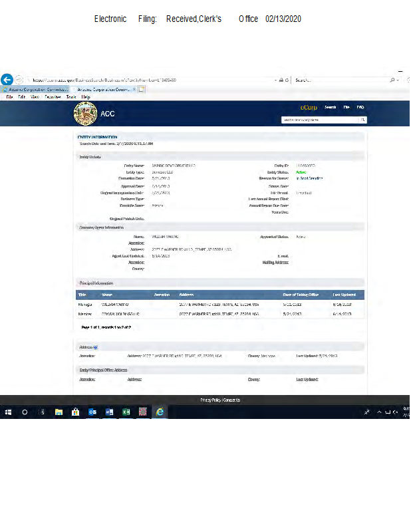
Task: Open Internet Explorer from the taskbar
Action: (160, 412)
